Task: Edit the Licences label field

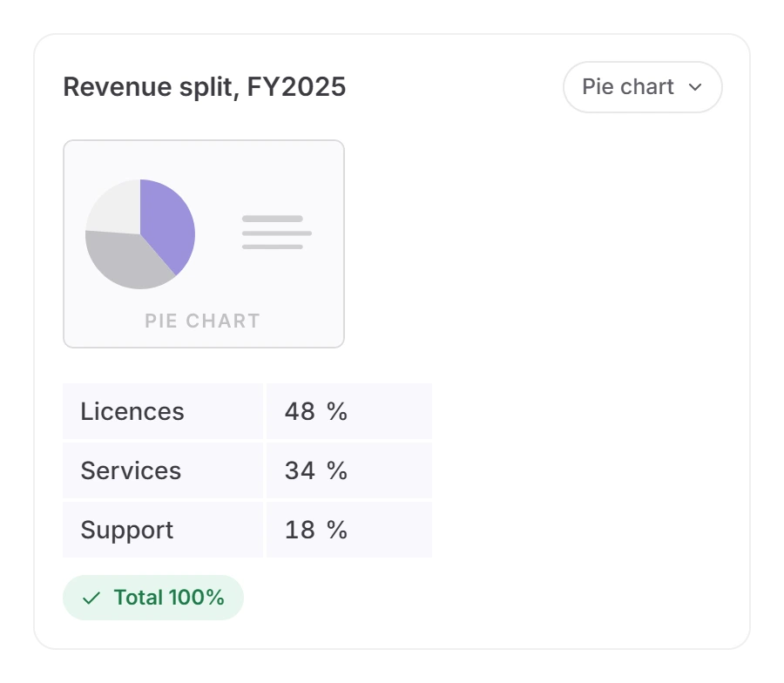Action: (163, 411)
